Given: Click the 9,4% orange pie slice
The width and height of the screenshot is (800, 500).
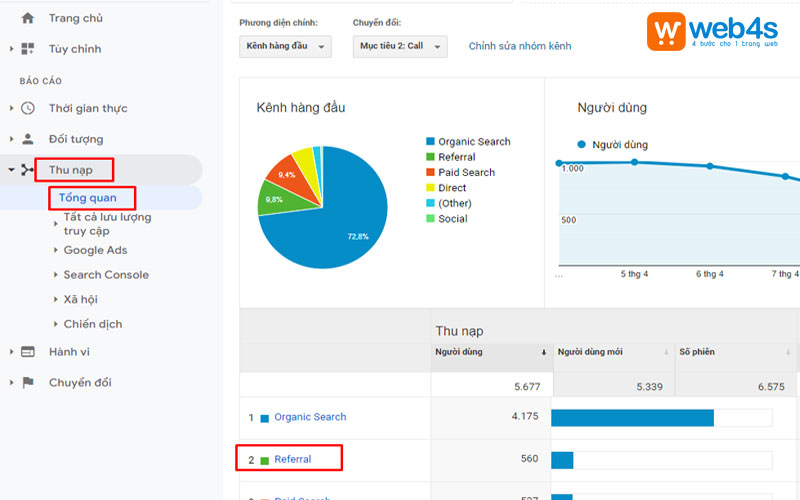Looking at the screenshot, I should click(x=290, y=176).
